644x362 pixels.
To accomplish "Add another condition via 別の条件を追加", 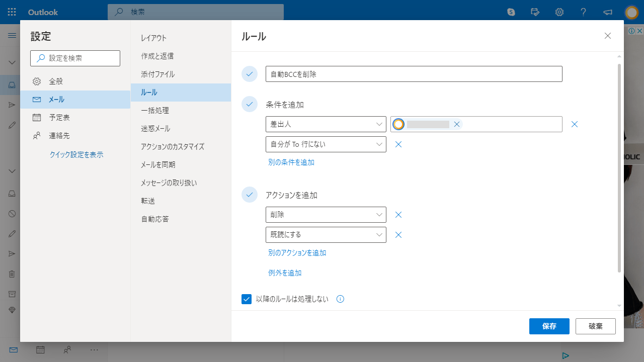I will tap(291, 162).
